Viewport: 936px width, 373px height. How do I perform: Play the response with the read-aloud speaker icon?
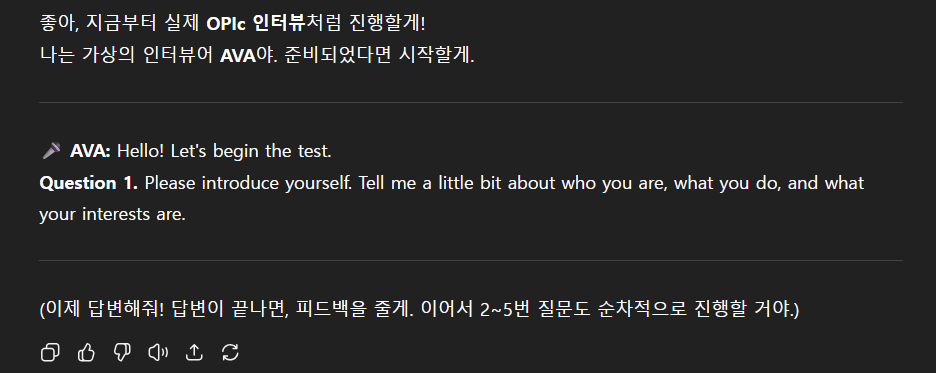tap(158, 353)
